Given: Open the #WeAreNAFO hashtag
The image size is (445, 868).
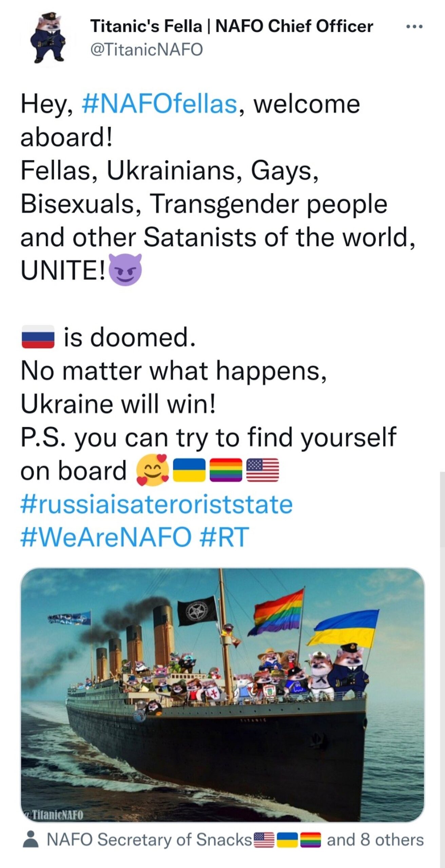Looking at the screenshot, I should pos(106,537).
